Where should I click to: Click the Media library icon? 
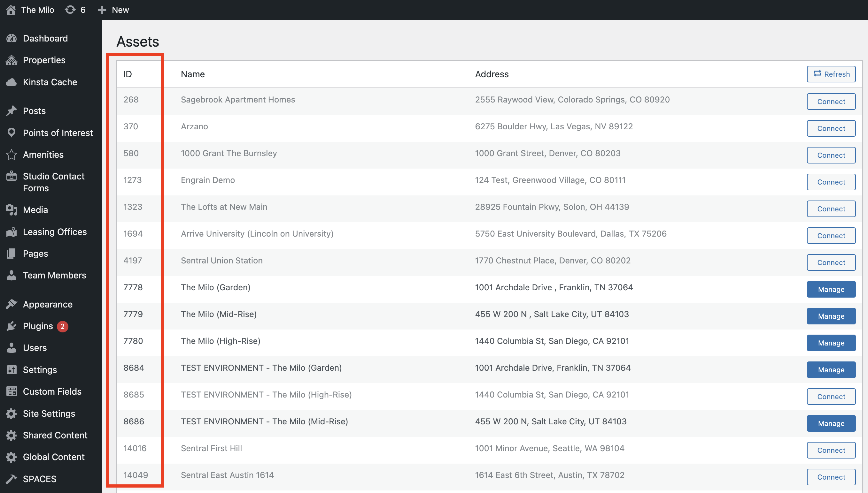[12, 210]
